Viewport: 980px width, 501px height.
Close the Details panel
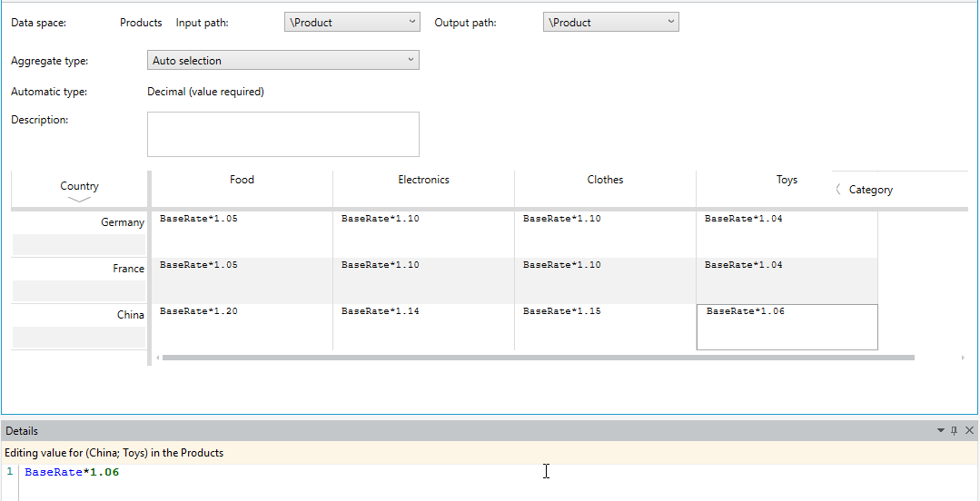point(969,430)
